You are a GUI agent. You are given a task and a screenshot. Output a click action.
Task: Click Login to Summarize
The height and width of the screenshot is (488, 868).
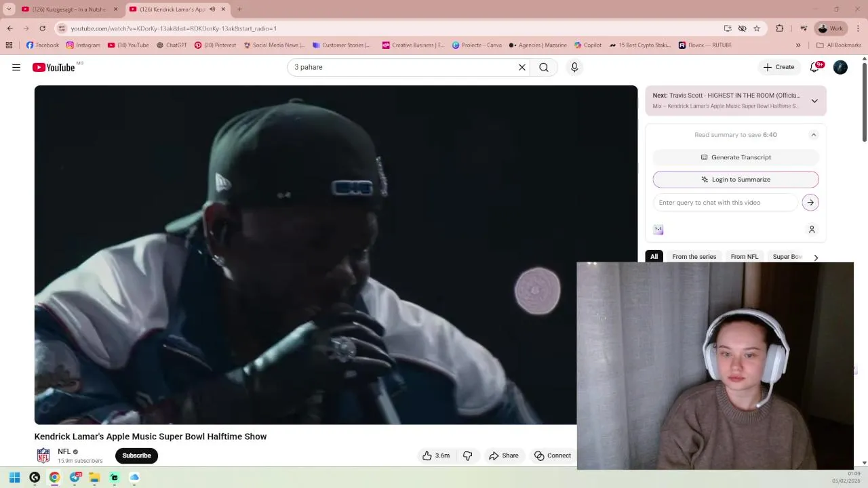(x=736, y=180)
